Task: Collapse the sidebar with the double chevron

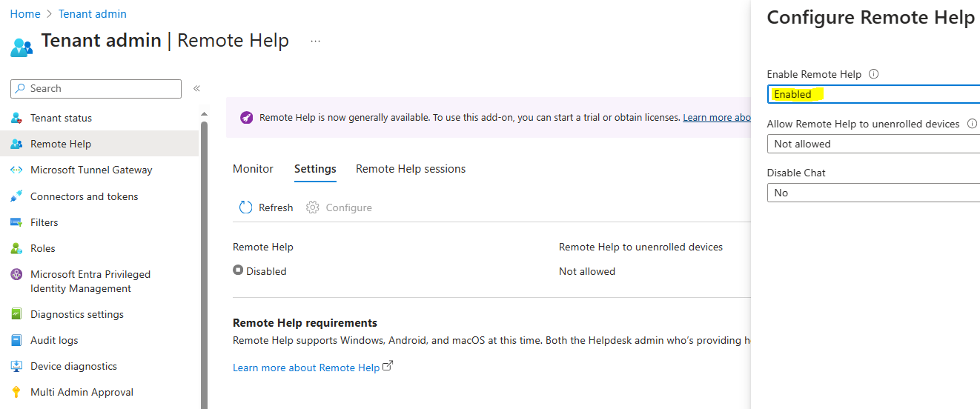Action: (x=196, y=88)
